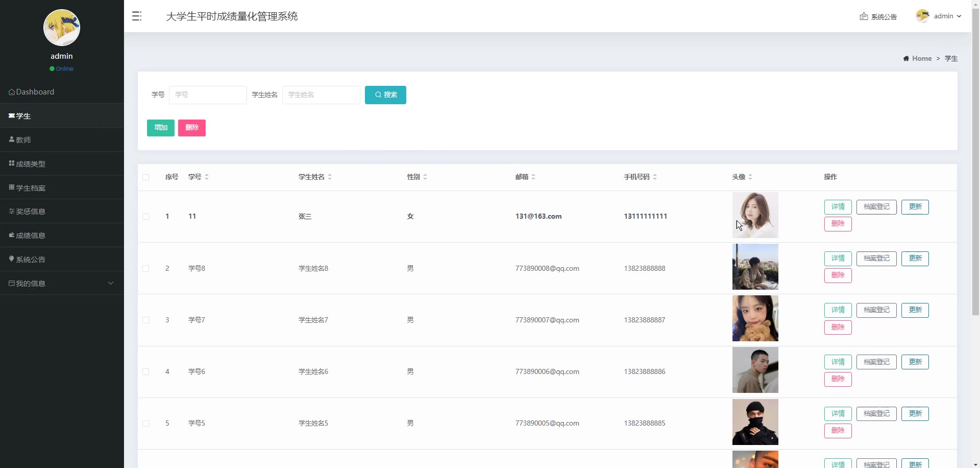The width and height of the screenshot is (980, 468).
Task: Sort by 手机号码 column arrows
Action: coord(655,177)
